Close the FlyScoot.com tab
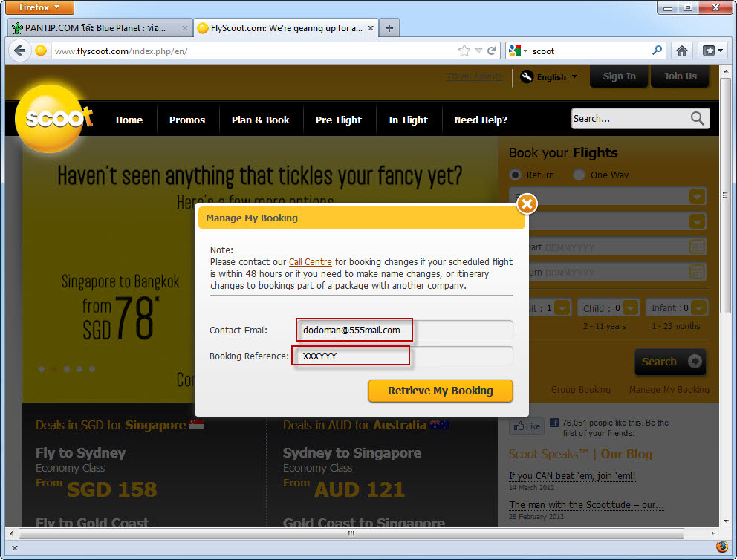Viewport: 737px width, 560px height. [371, 28]
